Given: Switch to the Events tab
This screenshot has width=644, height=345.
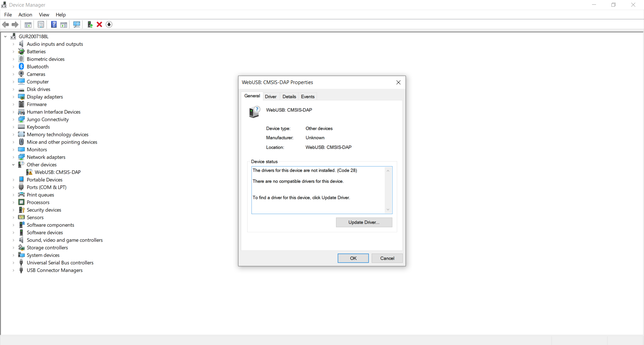Looking at the screenshot, I should 308,96.
